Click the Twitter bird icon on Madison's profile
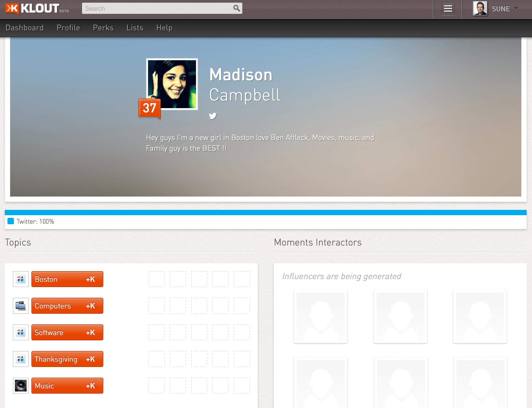532x408 pixels. (213, 116)
